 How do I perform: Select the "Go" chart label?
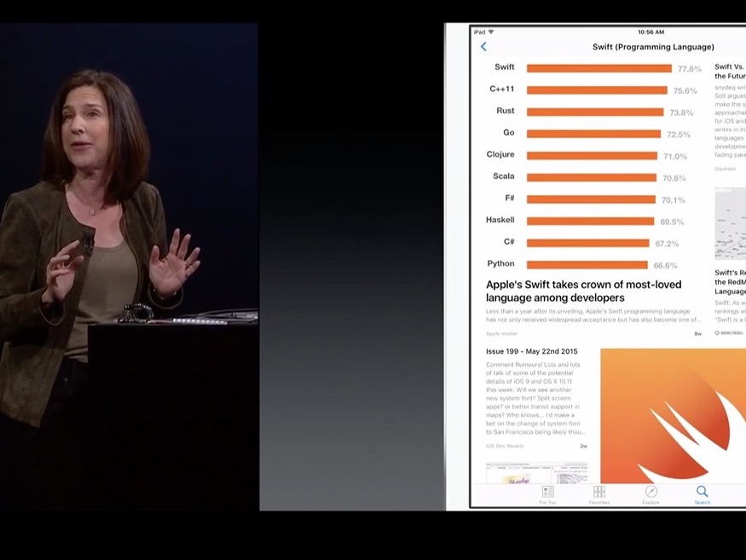(509, 132)
